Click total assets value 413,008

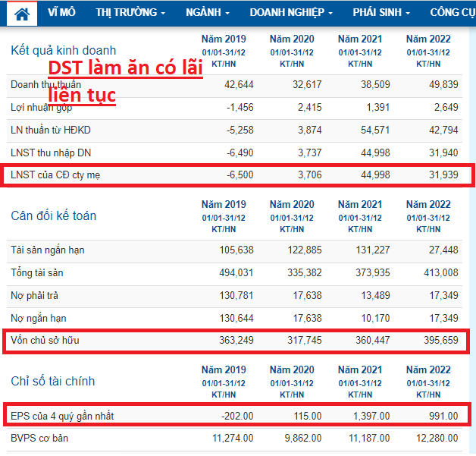coord(441,272)
